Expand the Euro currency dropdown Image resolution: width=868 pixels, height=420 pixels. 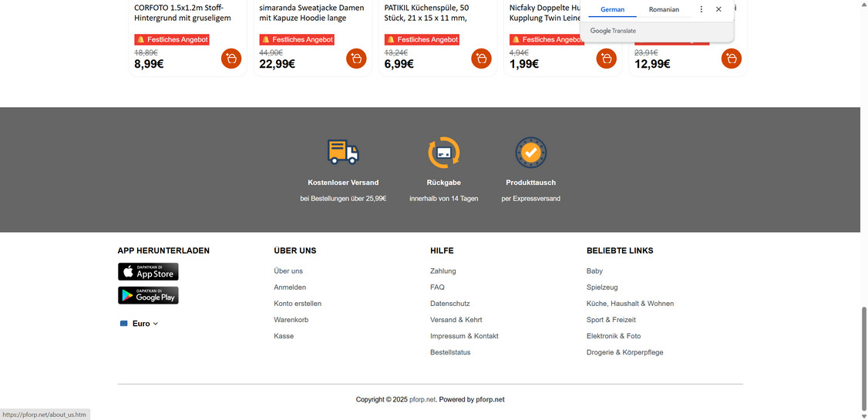coord(140,324)
